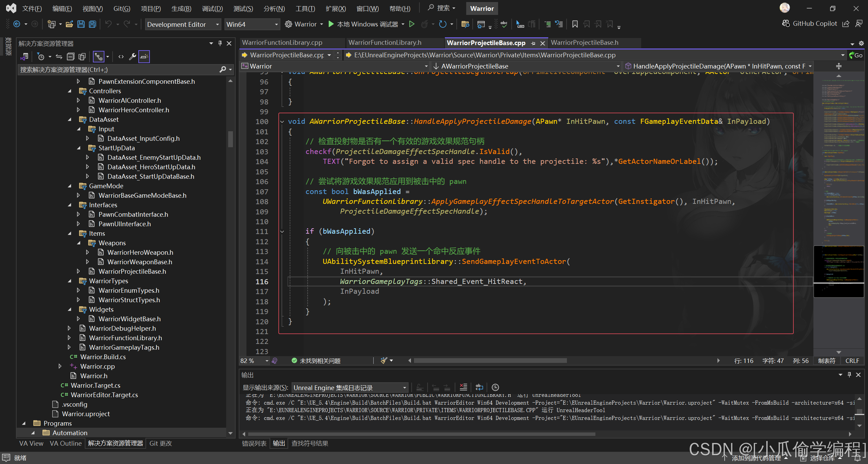This screenshot has width=868, height=464.
Task: Click the editor horizontal scrollbar thumb
Action: point(490,361)
